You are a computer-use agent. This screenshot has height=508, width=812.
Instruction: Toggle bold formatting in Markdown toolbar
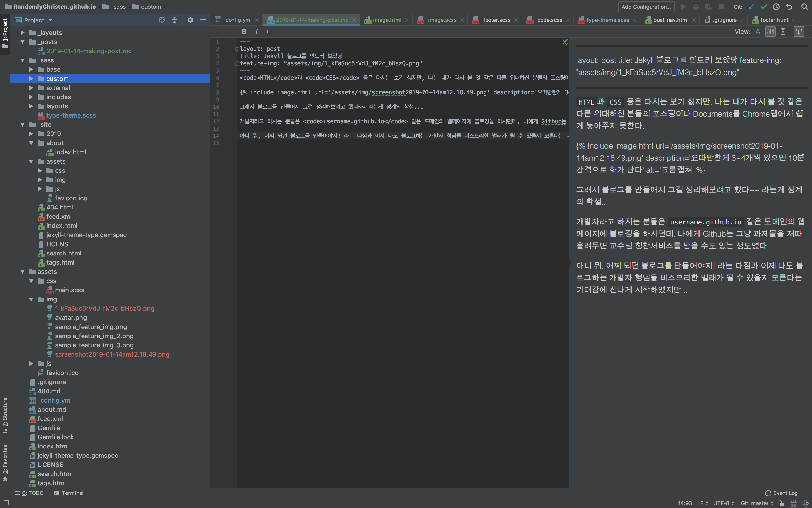click(244, 32)
